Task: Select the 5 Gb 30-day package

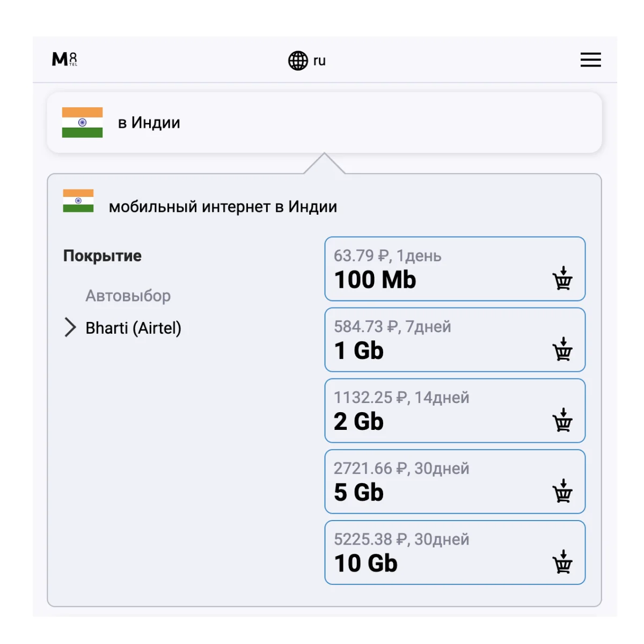Action: click(x=429, y=481)
